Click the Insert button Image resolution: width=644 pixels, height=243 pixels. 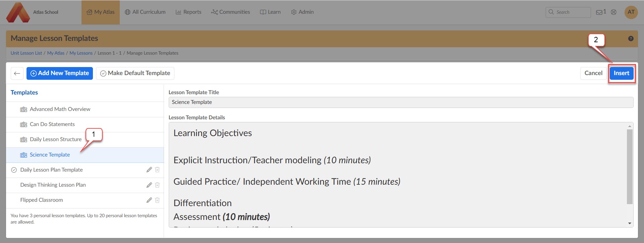[x=621, y=73]
